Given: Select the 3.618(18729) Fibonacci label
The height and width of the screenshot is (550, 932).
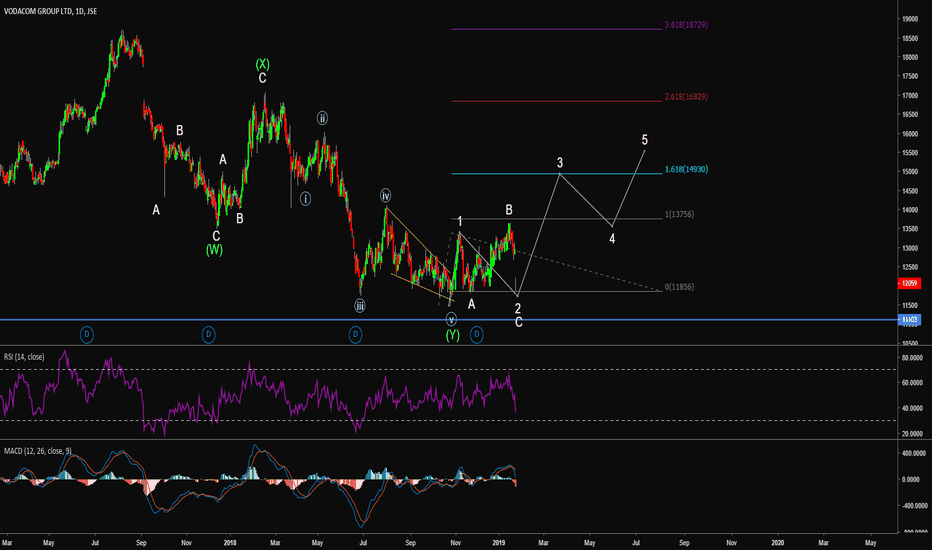Looking at the screenshot, I should coord(686,25).
